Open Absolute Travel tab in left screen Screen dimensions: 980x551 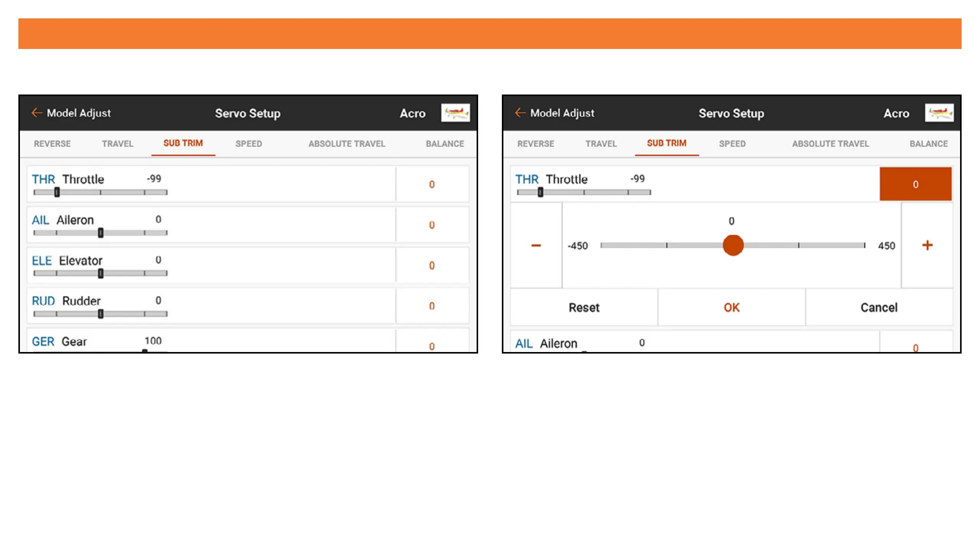[x=347, y=144]
